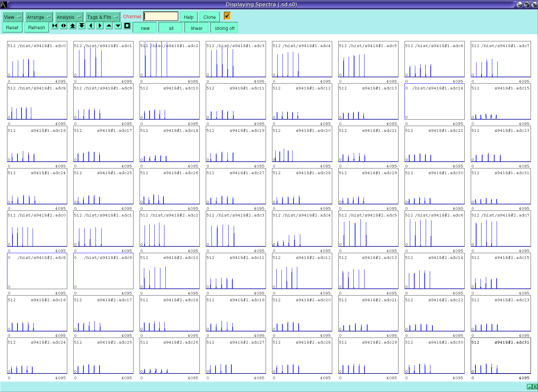Select the s9418#2.adc15 spectrum plot

pyautogui.click(x=501, y=271)
